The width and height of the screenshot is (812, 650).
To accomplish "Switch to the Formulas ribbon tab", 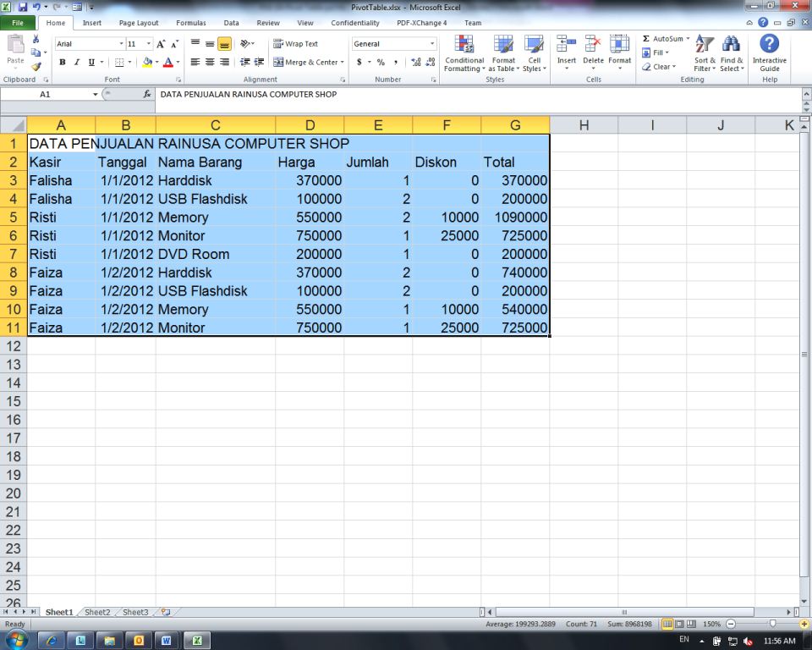I will (x=191, y=23).
